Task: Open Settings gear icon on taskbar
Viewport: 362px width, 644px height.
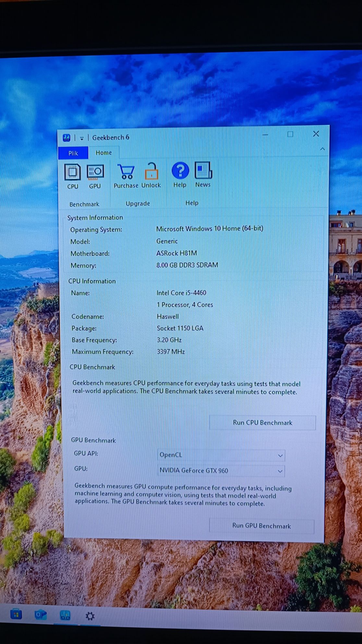Action: pyautogui.click(x=90, y=616)
